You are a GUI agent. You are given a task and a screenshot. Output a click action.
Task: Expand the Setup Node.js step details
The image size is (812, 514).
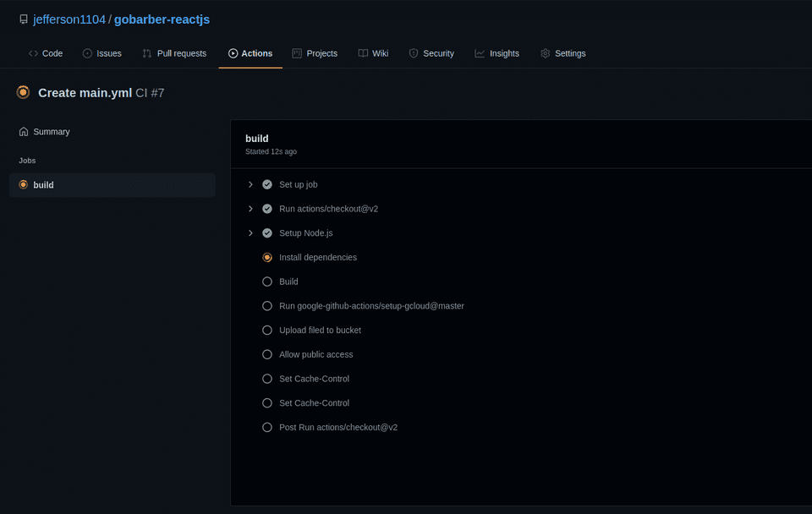pos(250,233)
